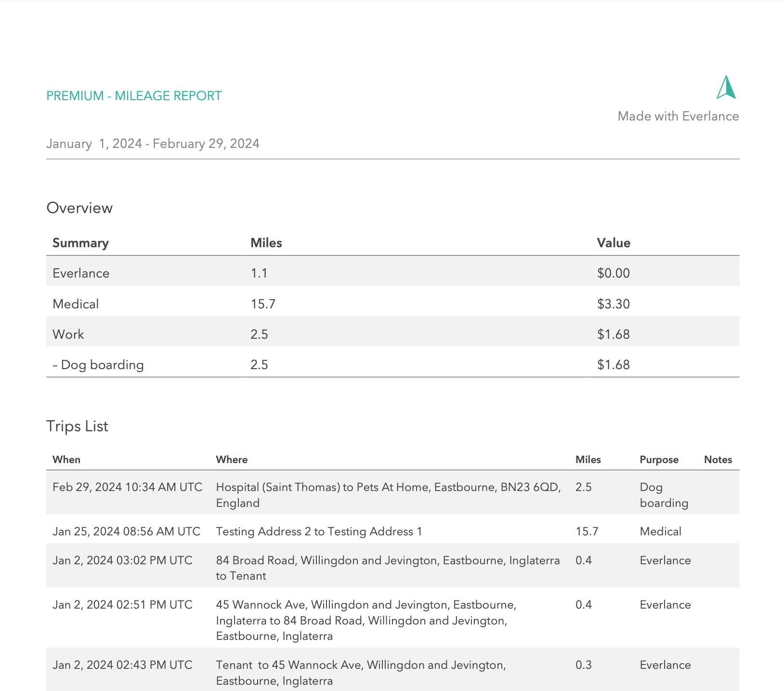Click the Everlance arrow logo icon
Viewport: 784px width, 691px height.
click(726, 88)
